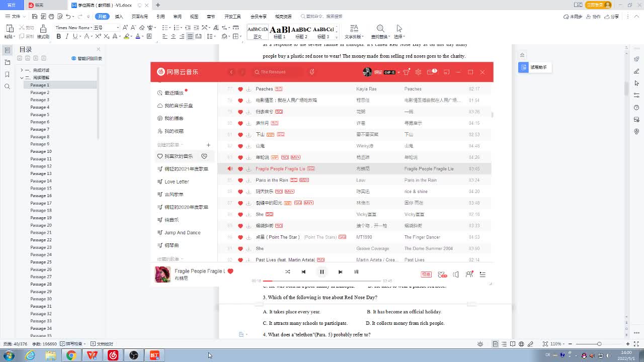Pause the currently playing song
The height and width of the screenshot is (362, 644).
point(322,272)
